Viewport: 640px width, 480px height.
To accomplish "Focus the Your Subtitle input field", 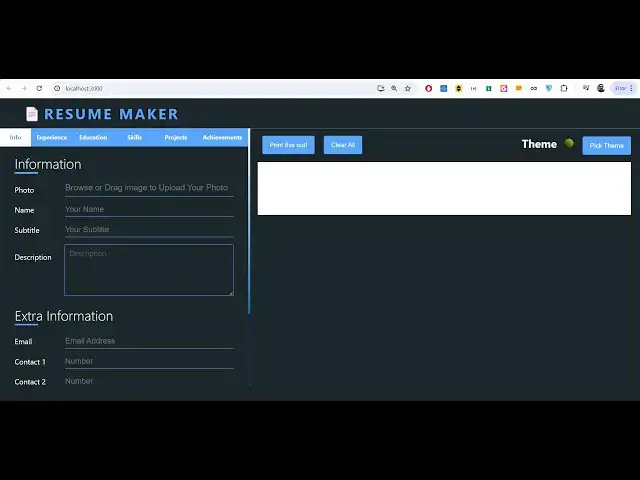I will (149, 230).
